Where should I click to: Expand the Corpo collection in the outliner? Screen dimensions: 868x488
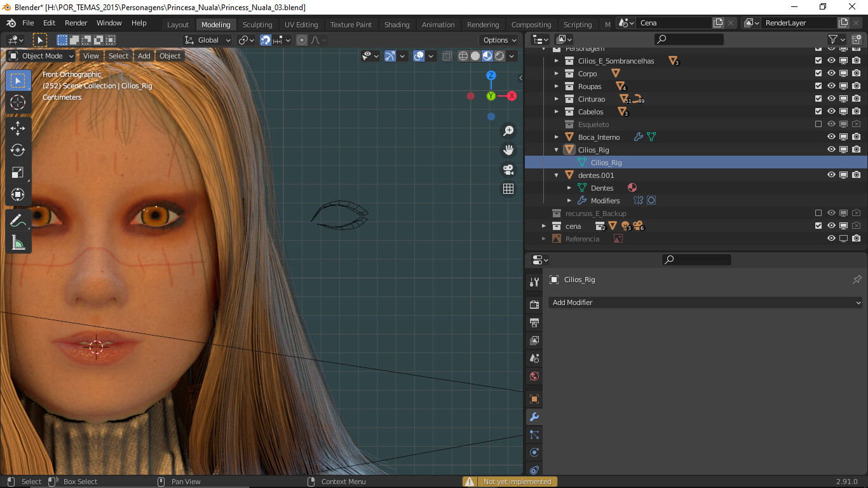557,74
